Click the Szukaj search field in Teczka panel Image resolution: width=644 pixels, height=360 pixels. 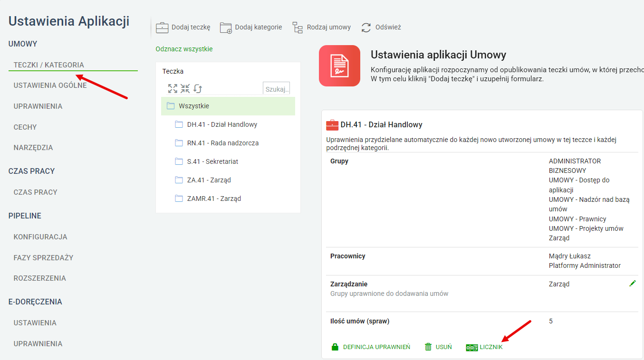pyautogui.click(x=276, y=89)
